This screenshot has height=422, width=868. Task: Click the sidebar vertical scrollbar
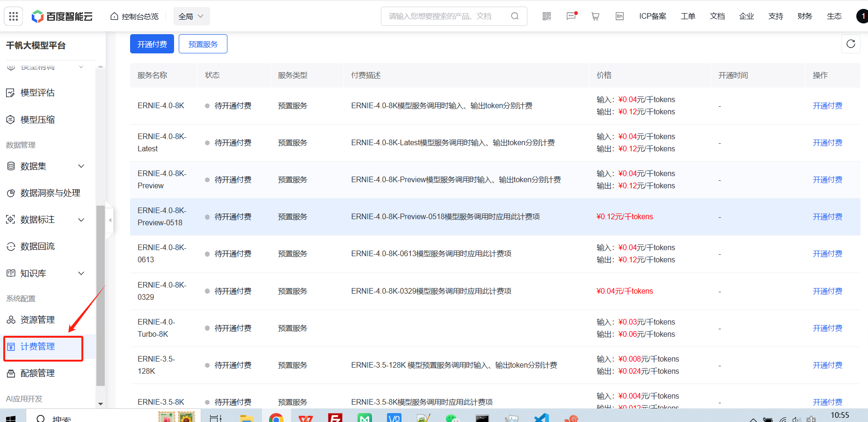click(100, 295)
